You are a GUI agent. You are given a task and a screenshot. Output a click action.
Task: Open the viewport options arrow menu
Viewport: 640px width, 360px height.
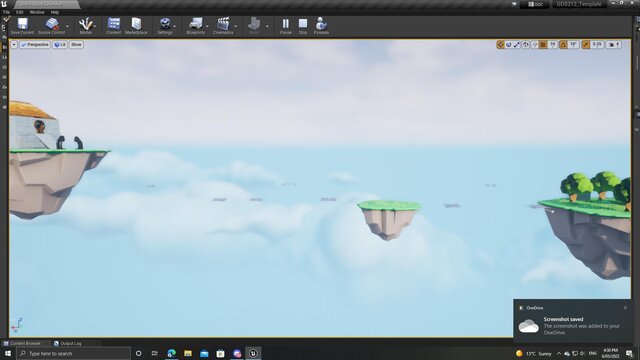click(x=14, y=44)
